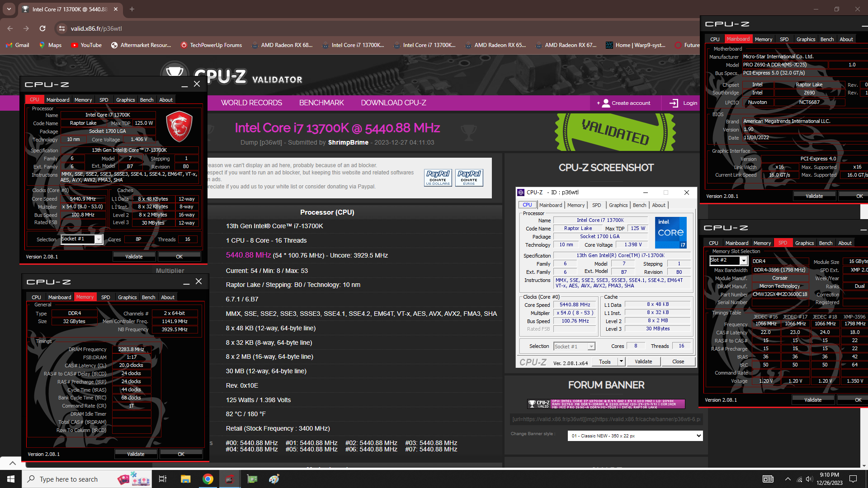Open the YouTube bookmark
868x488 pixels.
[x=86, y=45]
